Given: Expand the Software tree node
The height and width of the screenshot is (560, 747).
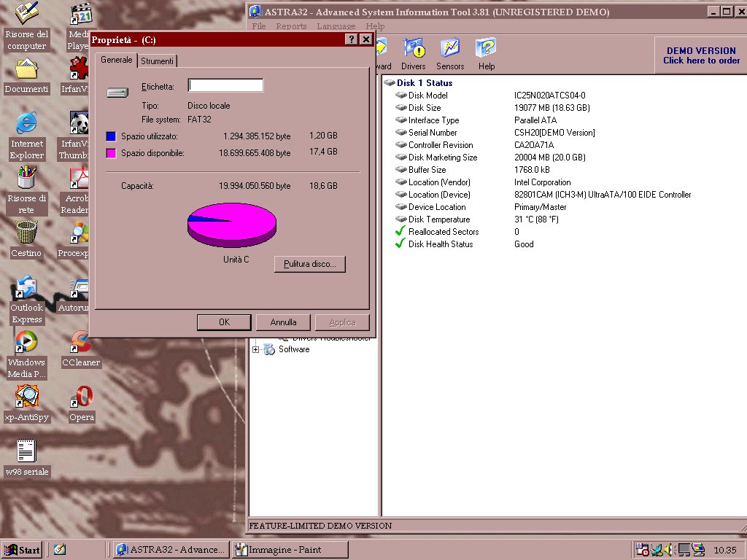Looking at the screenshot, I should [256, 350].
